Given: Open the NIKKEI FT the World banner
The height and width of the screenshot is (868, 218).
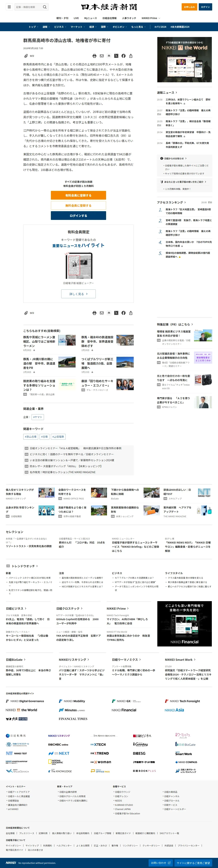Looking at the screenshot, I should (x=185, y=60).
